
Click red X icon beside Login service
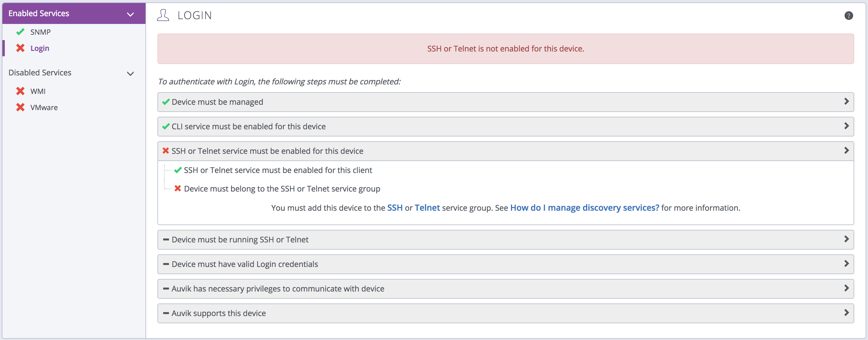coord(20,48)
